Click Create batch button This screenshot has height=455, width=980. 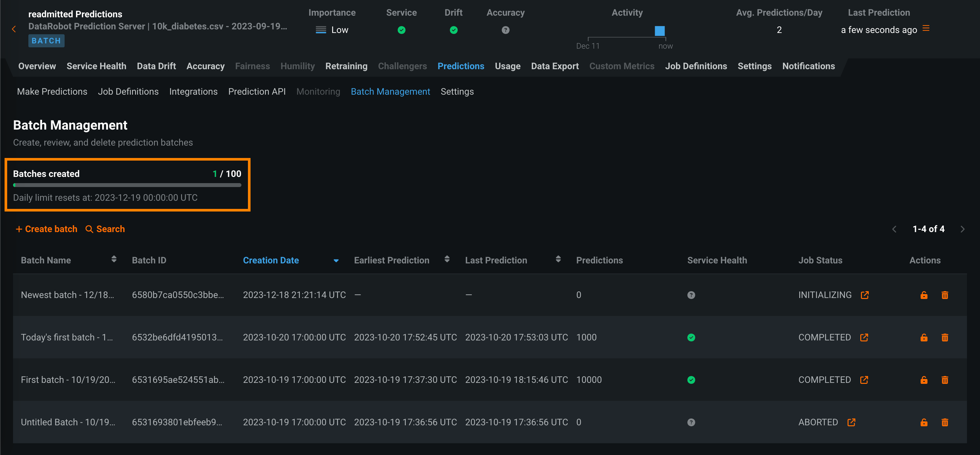(46, 229)
